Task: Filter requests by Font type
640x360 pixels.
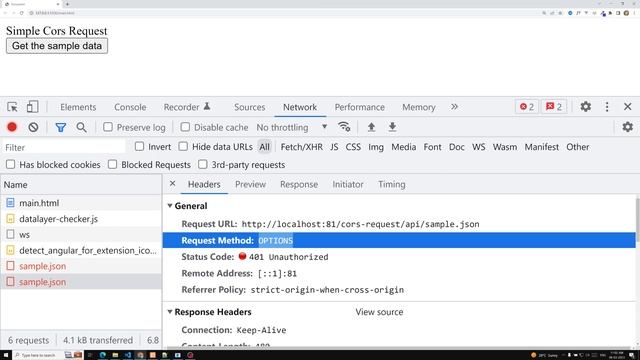Action: (x=432, y=147)
